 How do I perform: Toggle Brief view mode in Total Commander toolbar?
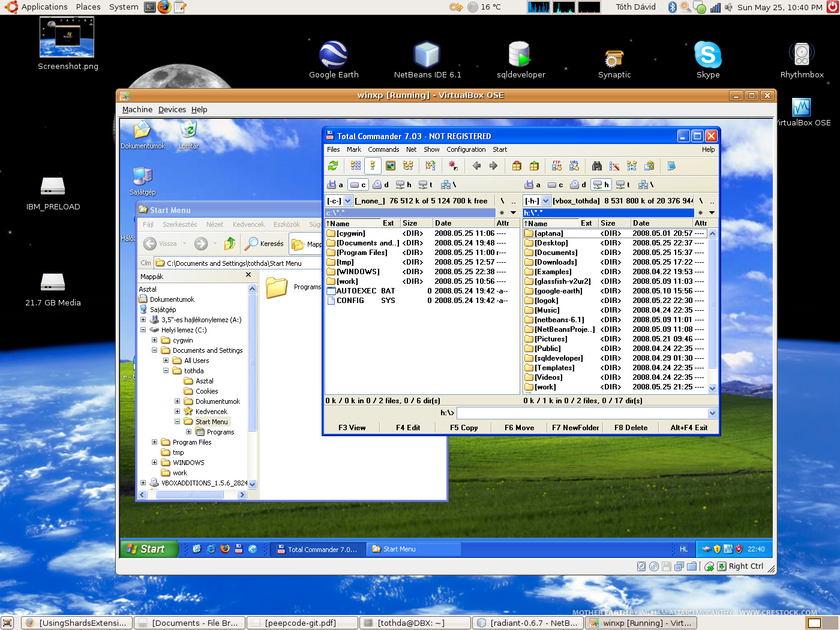[356, 166]
